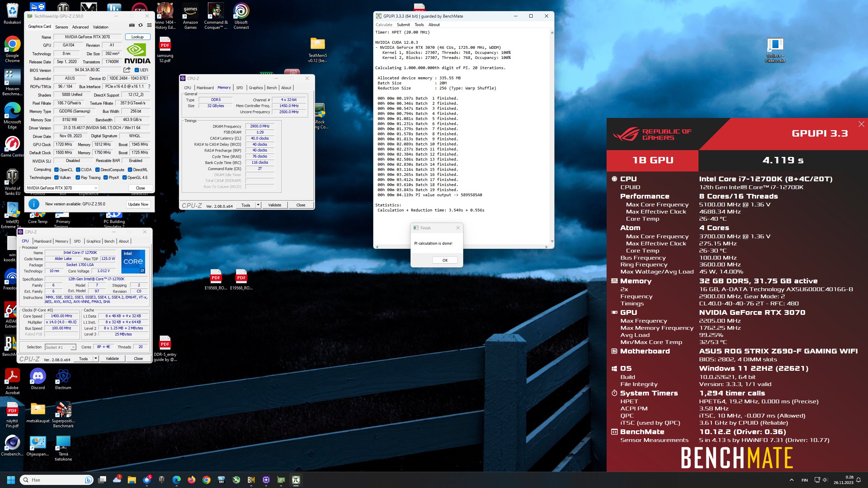
Task: Open Calculate menu in GPUPI
Action: click(x=384, y=25)
